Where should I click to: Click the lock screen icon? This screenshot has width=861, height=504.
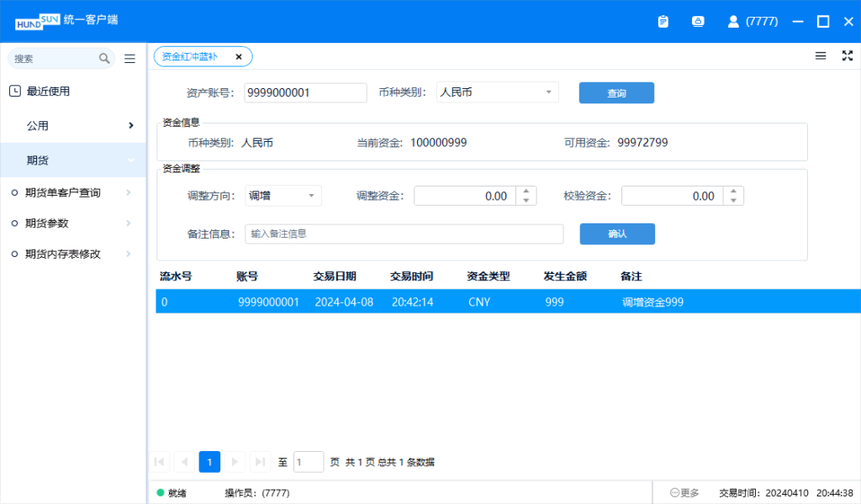pyautogui.click(x=698, y=22)
